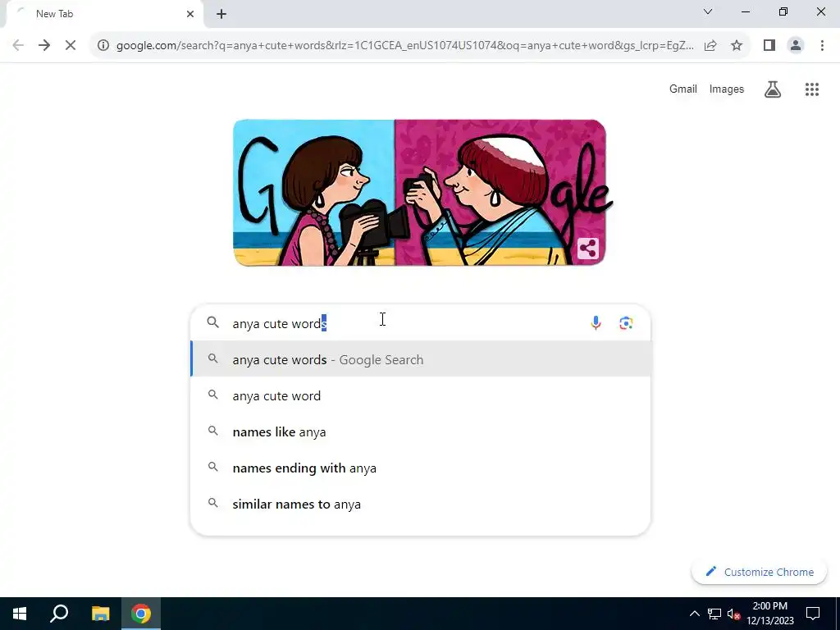Open a new browser tab

pos(221,14)
